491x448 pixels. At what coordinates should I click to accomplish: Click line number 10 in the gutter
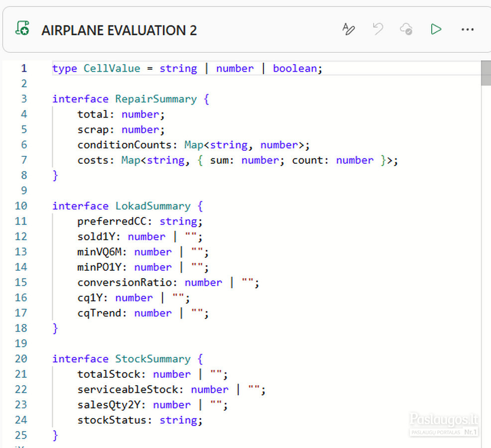[x=21, y=206]
